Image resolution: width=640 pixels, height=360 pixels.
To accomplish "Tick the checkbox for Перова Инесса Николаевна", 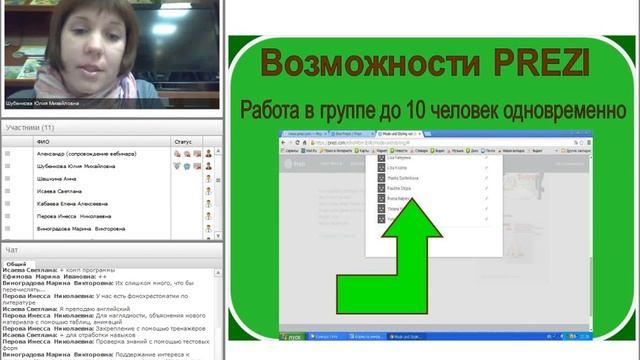I will tap(7, 216).
